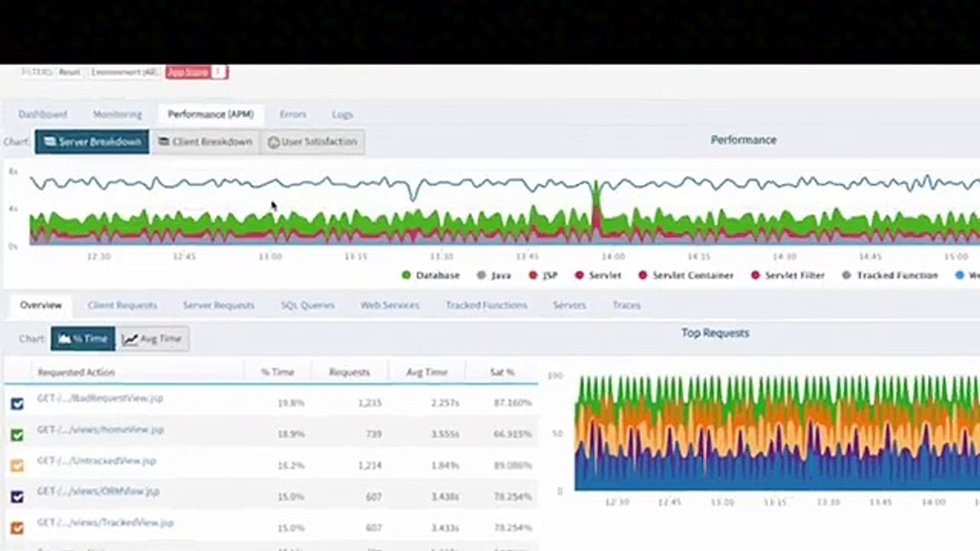Click the Client Breakdown chart icon

[x=164, y=142]
